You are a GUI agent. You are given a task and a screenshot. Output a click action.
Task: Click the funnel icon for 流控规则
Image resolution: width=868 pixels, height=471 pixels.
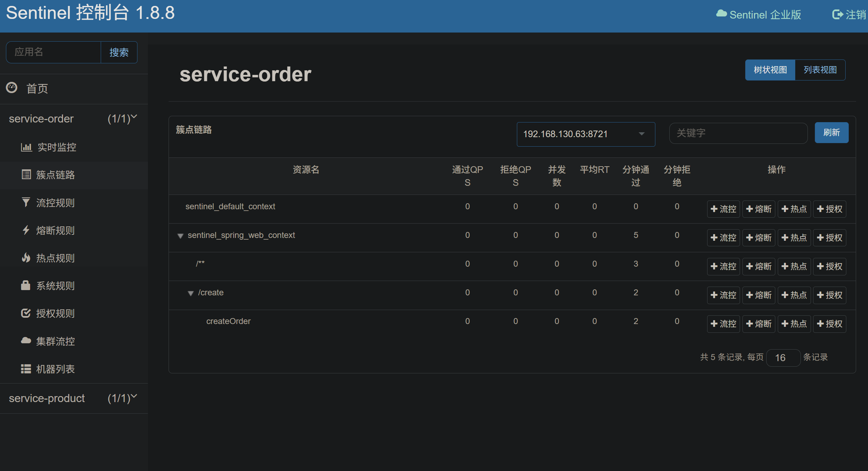point(26,202)
